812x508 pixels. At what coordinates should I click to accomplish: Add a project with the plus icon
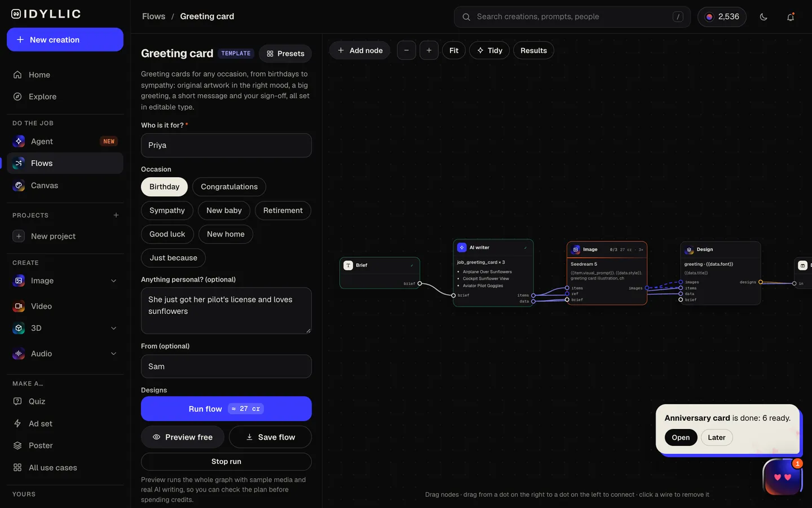point(116,215)
